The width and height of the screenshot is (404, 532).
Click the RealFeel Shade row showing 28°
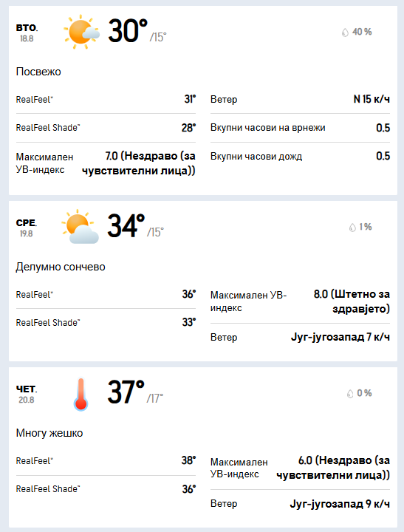106,128
